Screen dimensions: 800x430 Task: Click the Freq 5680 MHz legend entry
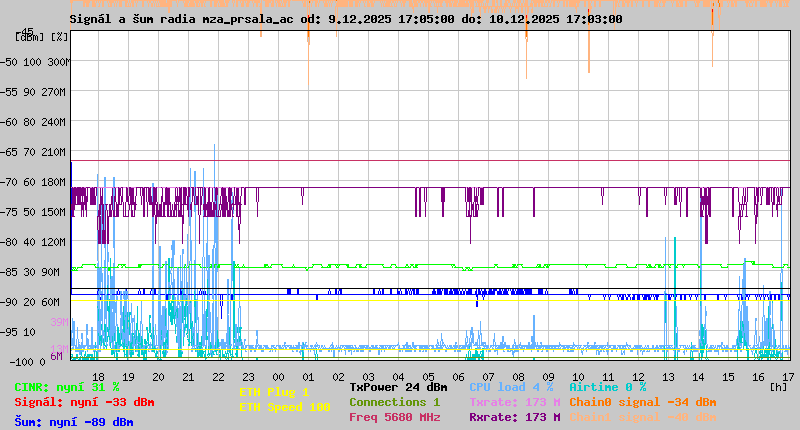394,417
